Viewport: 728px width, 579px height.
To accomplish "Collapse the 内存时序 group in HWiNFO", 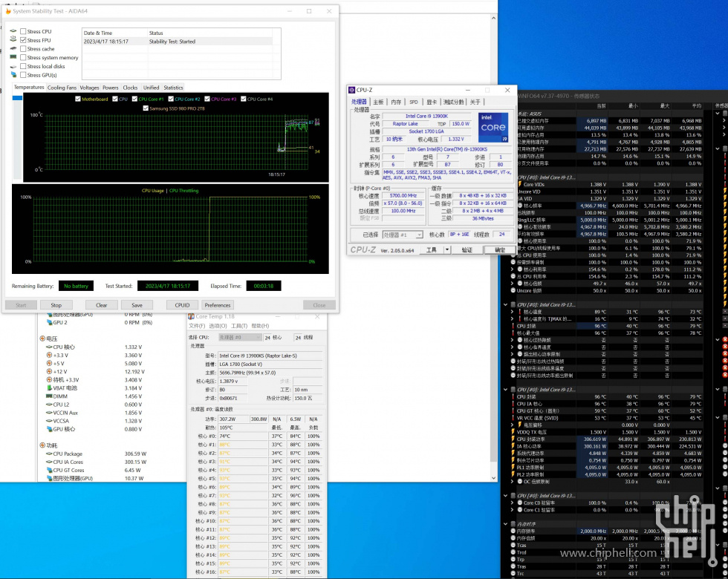I will 506,524.
